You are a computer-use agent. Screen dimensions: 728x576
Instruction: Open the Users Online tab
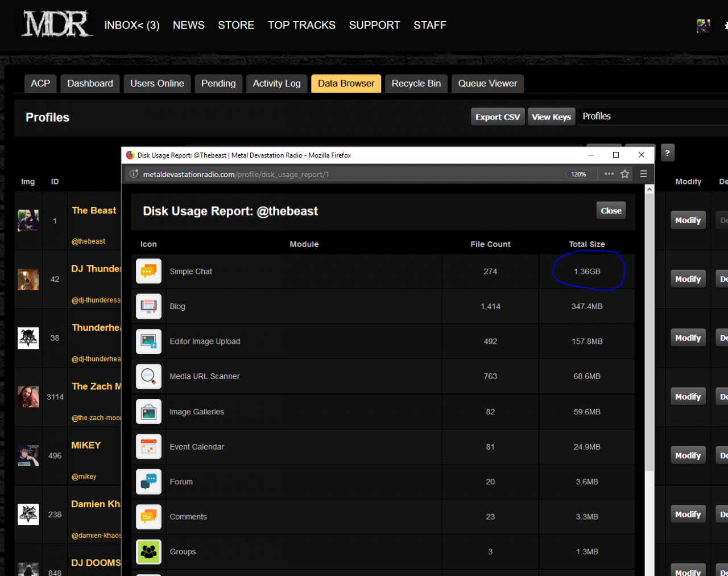point(157,84)
